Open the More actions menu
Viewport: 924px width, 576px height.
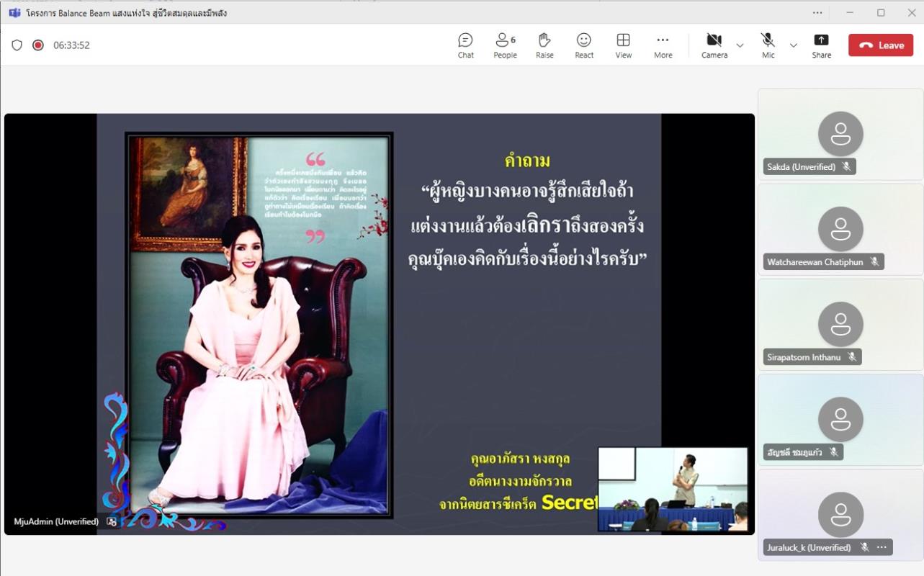pyautogui.click(x=663, y=45)
